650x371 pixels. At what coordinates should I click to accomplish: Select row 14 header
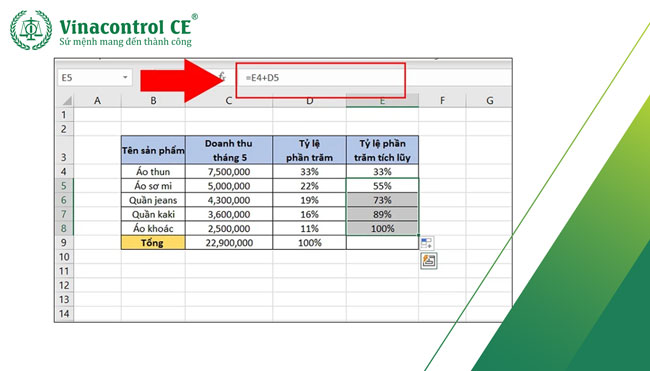[x=64, y=313]
